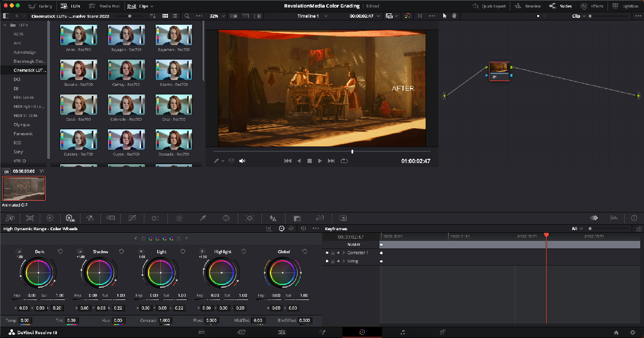Toggle auto keyframe for Sizing track

click(338, 261)
